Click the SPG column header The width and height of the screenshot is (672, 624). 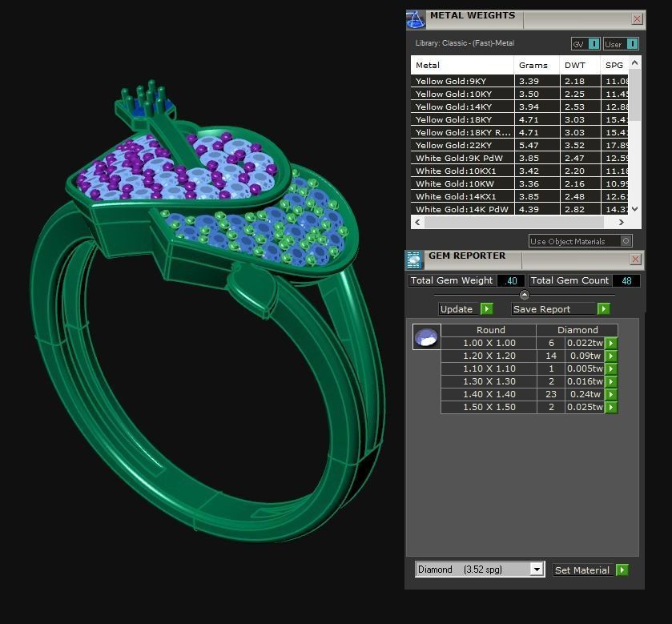(x=614, y=65)
